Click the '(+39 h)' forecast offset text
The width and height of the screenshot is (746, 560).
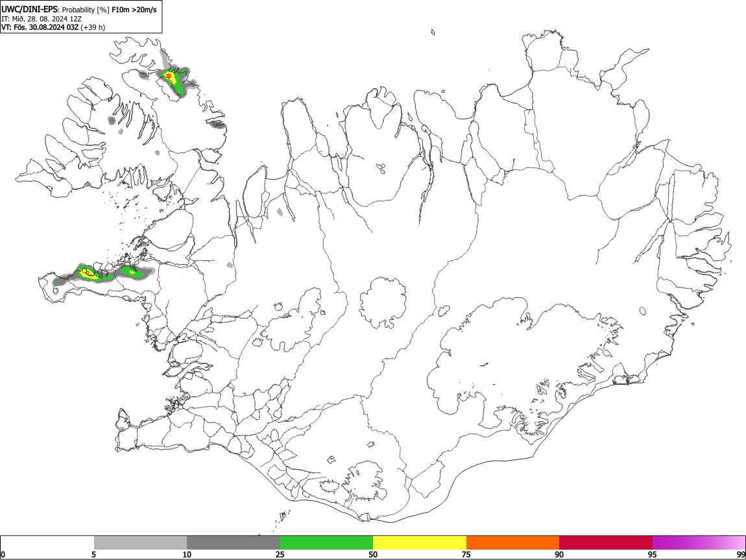[x=93, y=27]
